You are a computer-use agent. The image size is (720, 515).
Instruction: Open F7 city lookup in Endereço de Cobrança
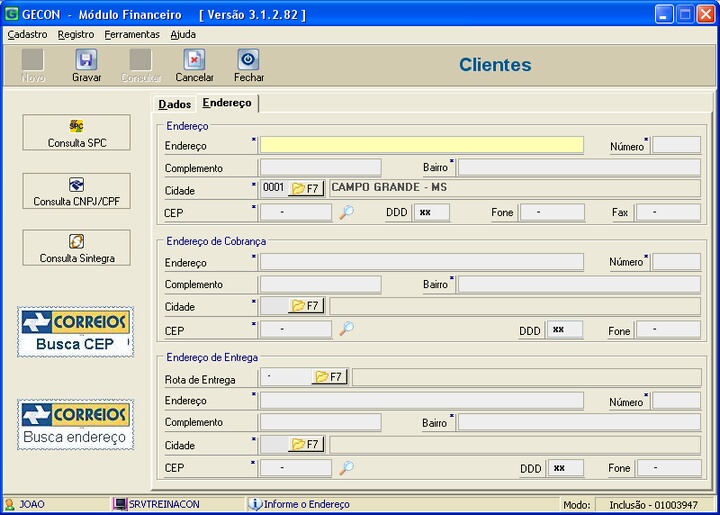click(x=306, y=306)
